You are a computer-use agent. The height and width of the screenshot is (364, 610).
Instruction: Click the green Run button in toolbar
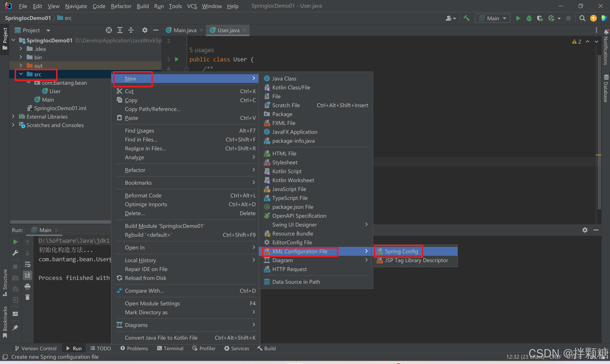518,18
